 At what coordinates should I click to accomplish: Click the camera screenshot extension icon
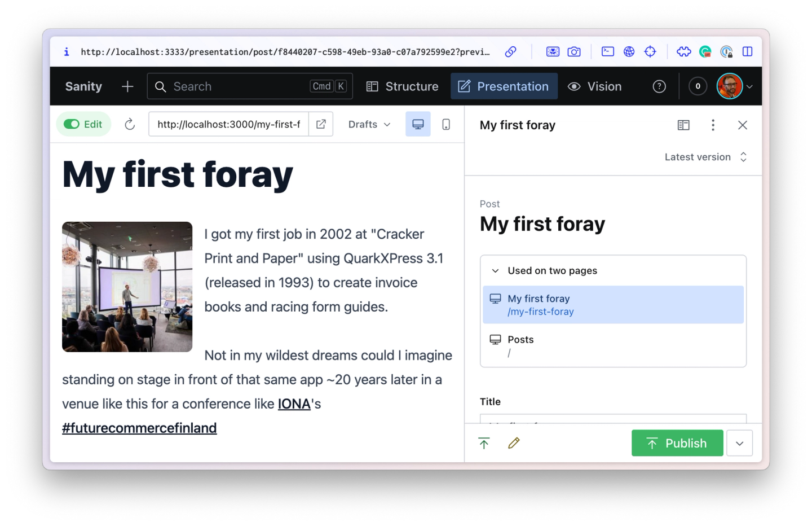(574, 52)
